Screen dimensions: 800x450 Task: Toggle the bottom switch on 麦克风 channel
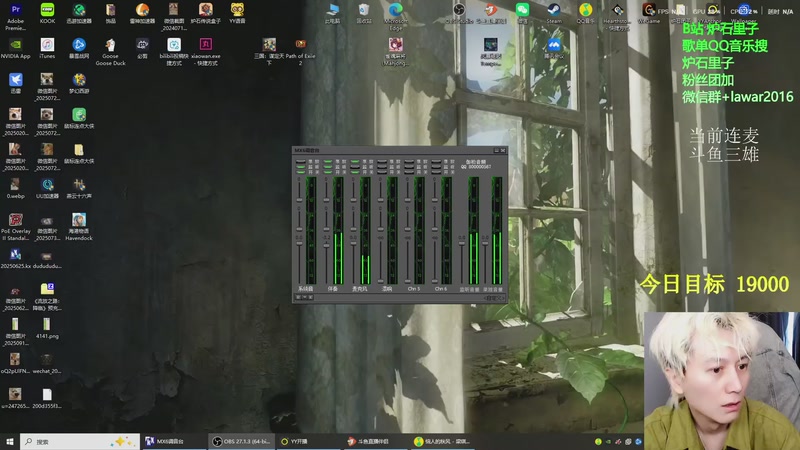tap(355, 172)
